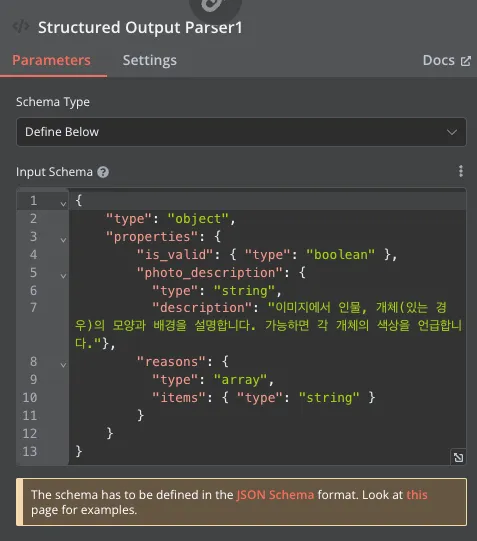Follow the JSON Schema link in notice
Viewport: 477px width, 541px height.
coord(275,495)
